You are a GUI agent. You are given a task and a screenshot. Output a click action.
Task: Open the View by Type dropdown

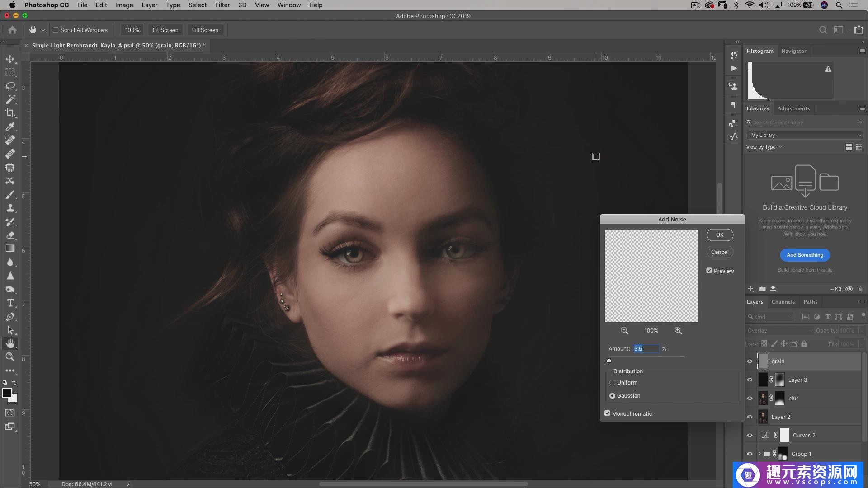tap(764, 147)
